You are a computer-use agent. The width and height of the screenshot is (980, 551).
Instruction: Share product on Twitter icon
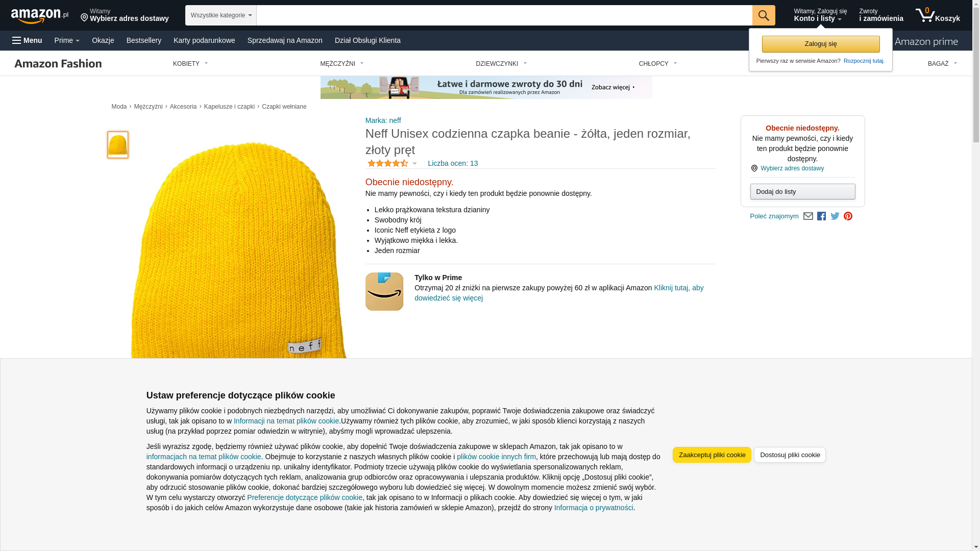tap(835, 216)
